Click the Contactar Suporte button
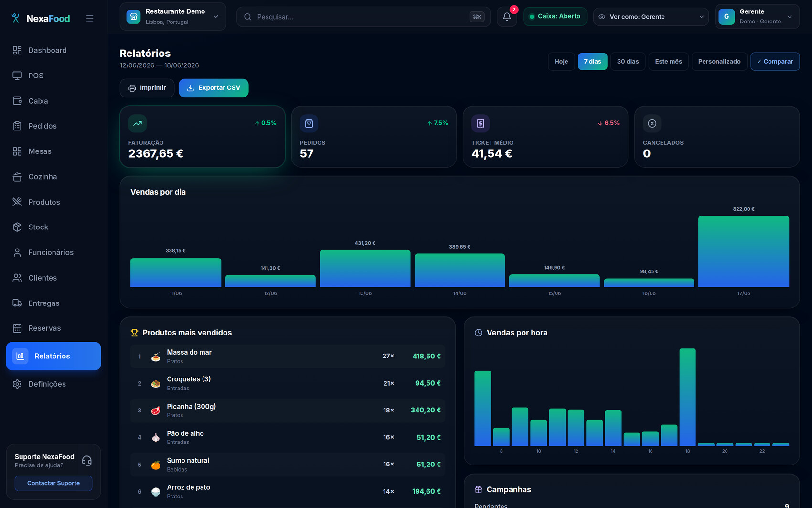The height and width of the screenshot is (508, 812). pos(53,483)
